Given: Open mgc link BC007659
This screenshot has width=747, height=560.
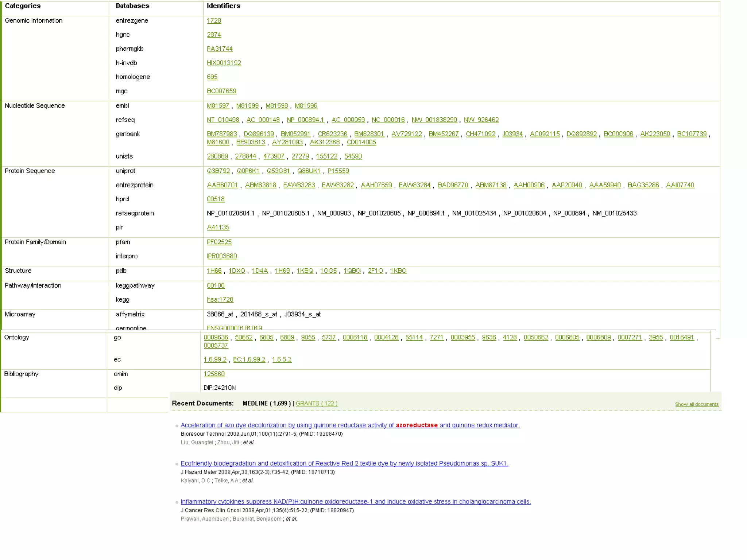Looking at the screenshot, I should (x=221, y=91).
